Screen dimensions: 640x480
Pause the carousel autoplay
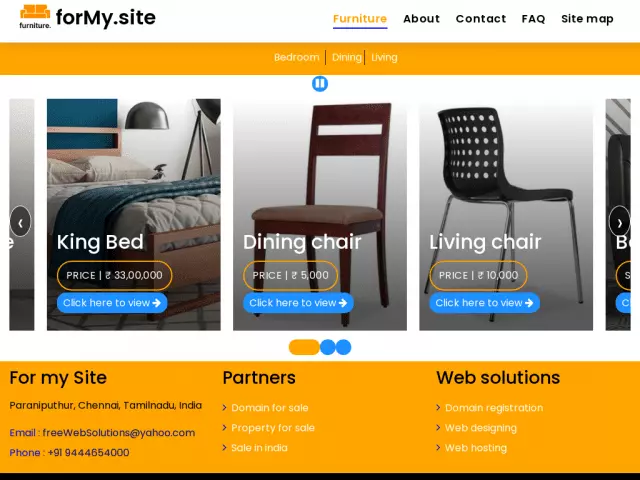pos(320,84)
